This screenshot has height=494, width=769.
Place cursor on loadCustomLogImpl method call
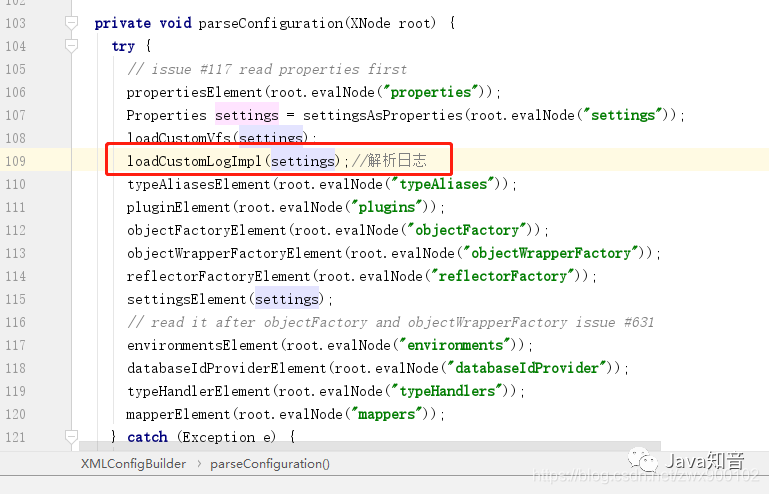tap(195, 161)
